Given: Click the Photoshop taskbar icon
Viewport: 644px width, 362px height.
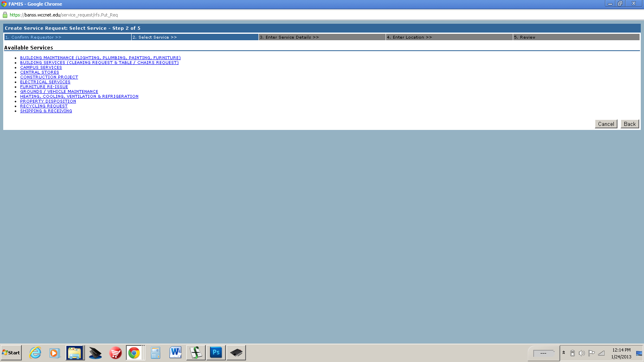Looking at the screenshot, I should [x=216, y=353].
